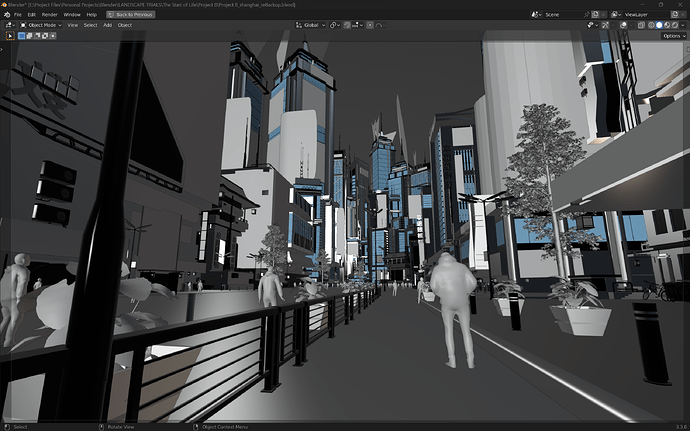This screenshot has height=431, width=690.
Task: Open the view layer browse icon
Action: [x=616, y=15]
